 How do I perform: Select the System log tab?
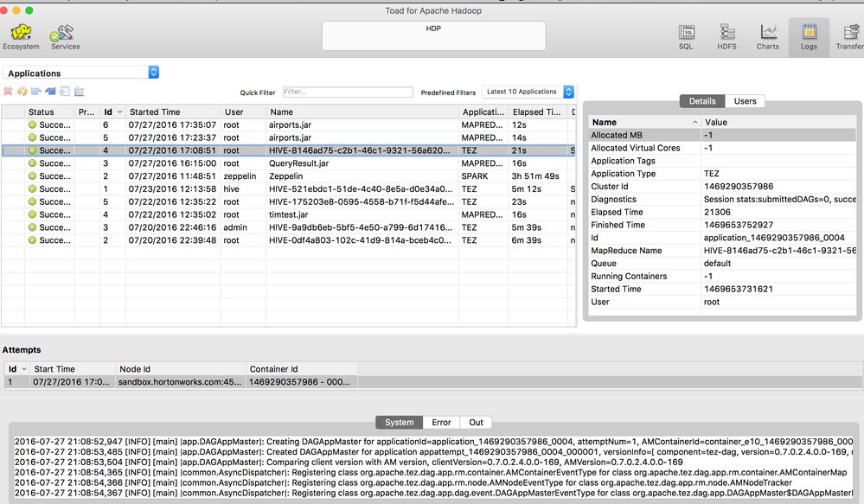point(398,422)
